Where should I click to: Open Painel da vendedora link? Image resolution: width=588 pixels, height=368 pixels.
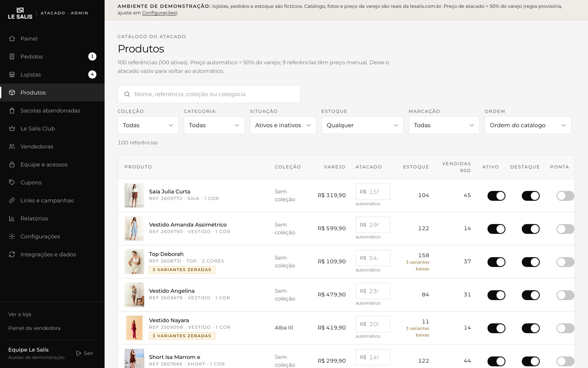pyautogui.click(x=34, y=328)
